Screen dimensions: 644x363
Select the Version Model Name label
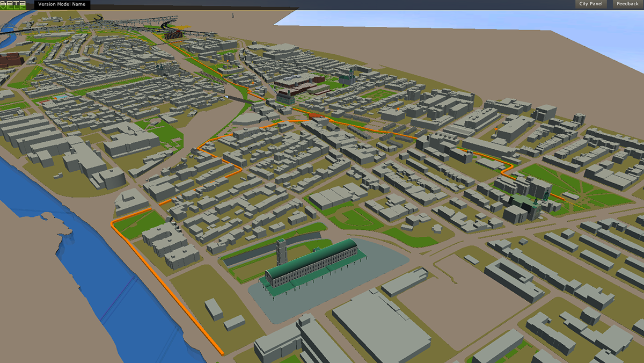click(x=62, y=4)
